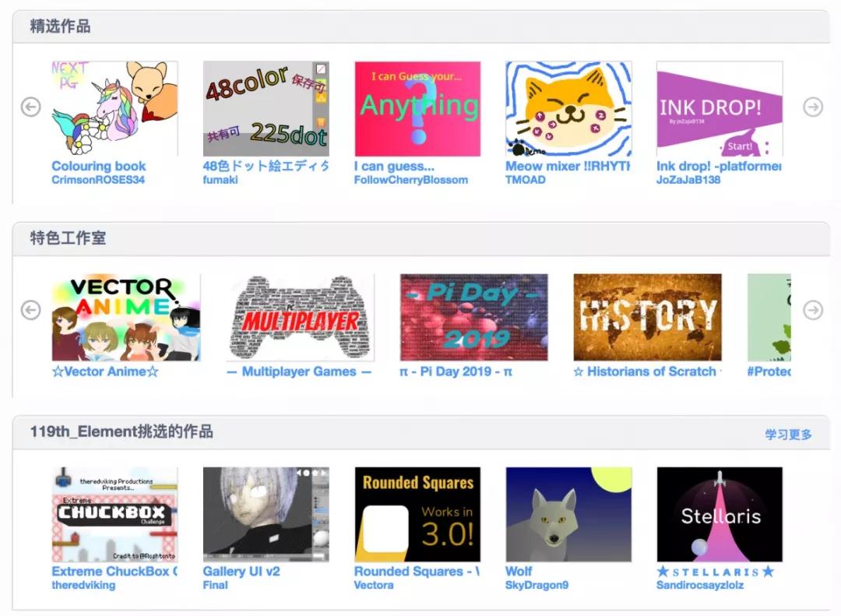The width and height of the screenshot is (841, 616).
Task: Open the Historians of Scratch studio link
Action: click(x=647, y=371)
